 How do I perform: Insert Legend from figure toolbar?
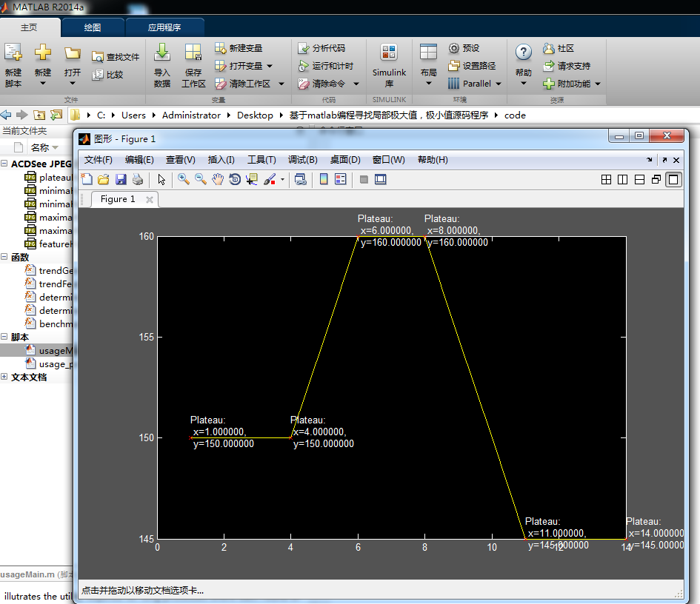point(341,179)
